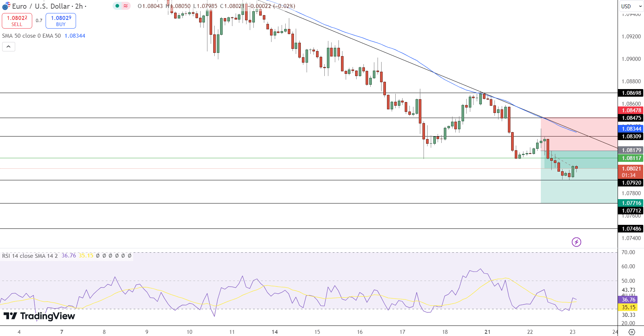The width and height of the screenshot is (644, 336).
Task: Select the green profit zone of short position
Action: [579, 177]
